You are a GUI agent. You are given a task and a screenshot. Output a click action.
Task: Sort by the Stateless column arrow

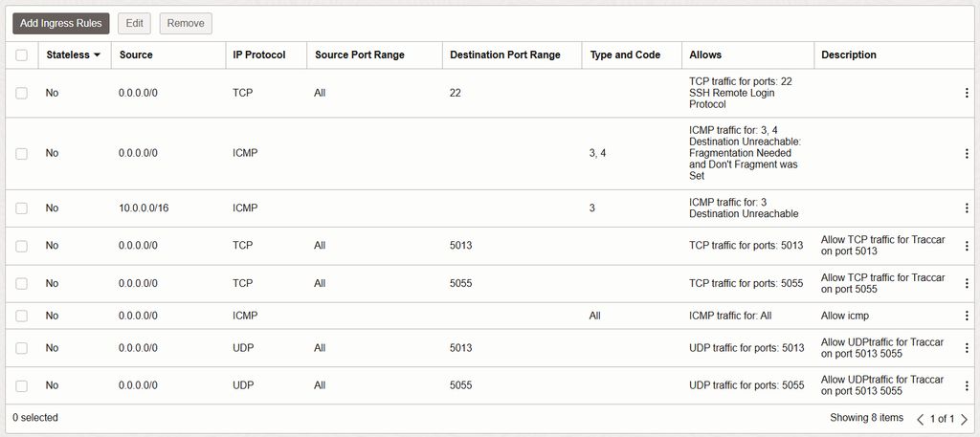[97, 55]
